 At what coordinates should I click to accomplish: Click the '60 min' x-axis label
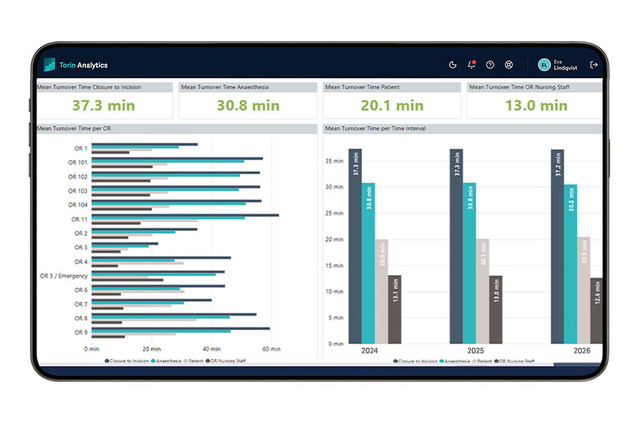(271, 349)
